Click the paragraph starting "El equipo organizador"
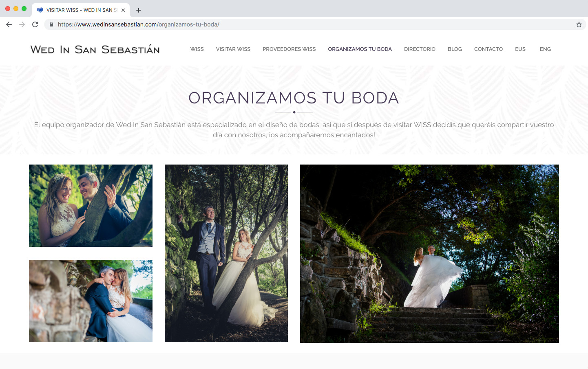The height and width of the screenshot is (369, 588). [x=294, y=130]
